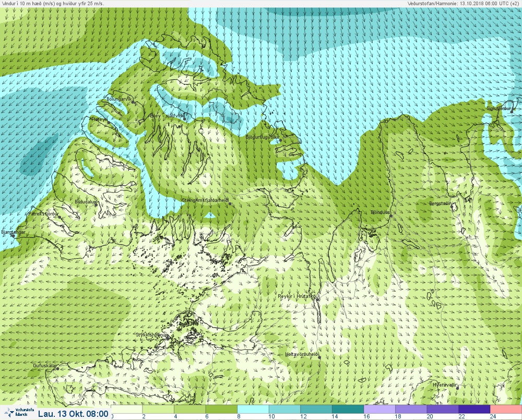Click the light green 2–4 m/s legend swatch
This screenshot has height=420, width=522.
(x=158, y=409)
